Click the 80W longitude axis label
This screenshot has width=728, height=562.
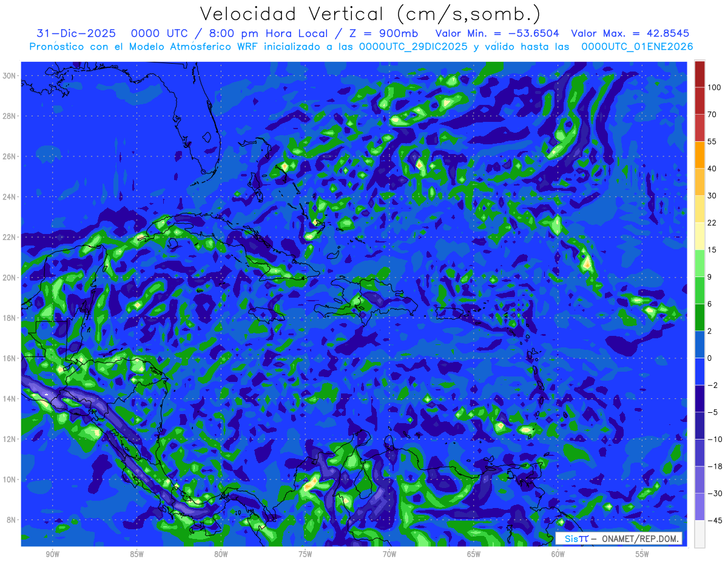(221, 554)
